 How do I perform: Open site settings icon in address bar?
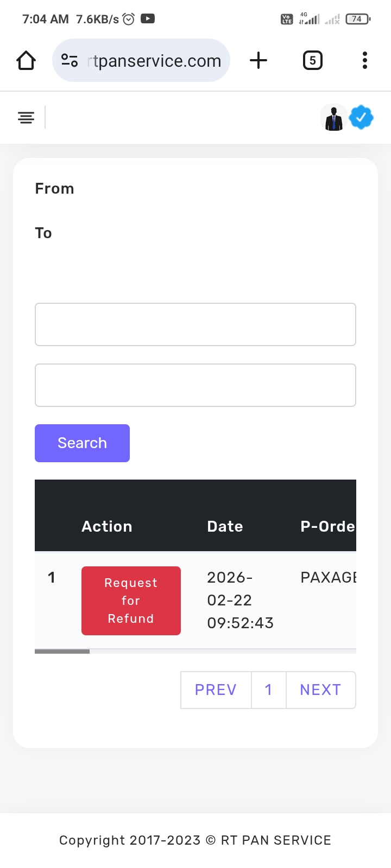tap(70, 60)
